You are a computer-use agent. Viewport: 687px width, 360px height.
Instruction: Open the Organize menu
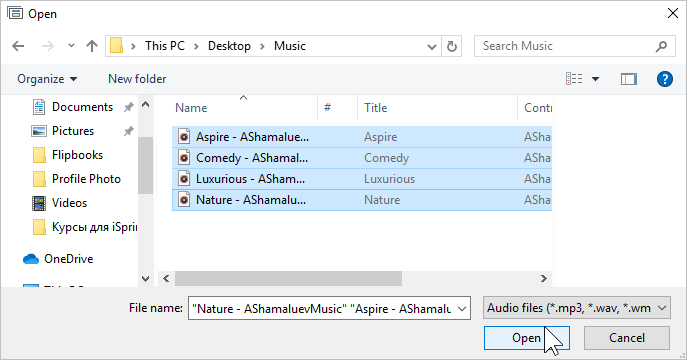47,79
